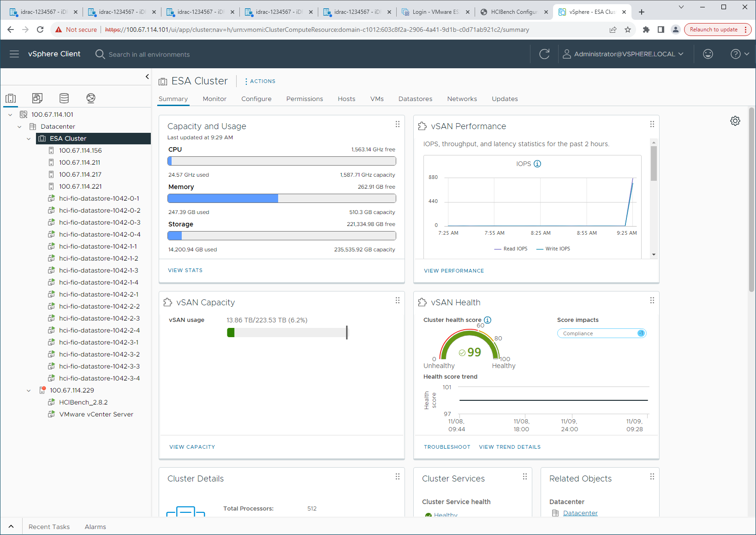Switch to VMs and Templates inventory view

click(37, 98)
